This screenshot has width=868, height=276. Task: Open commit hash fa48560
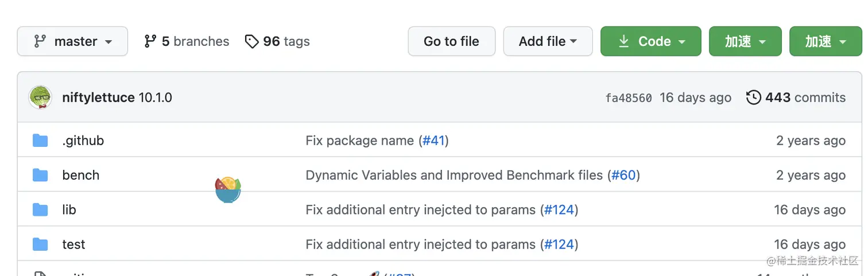(628, 98)
